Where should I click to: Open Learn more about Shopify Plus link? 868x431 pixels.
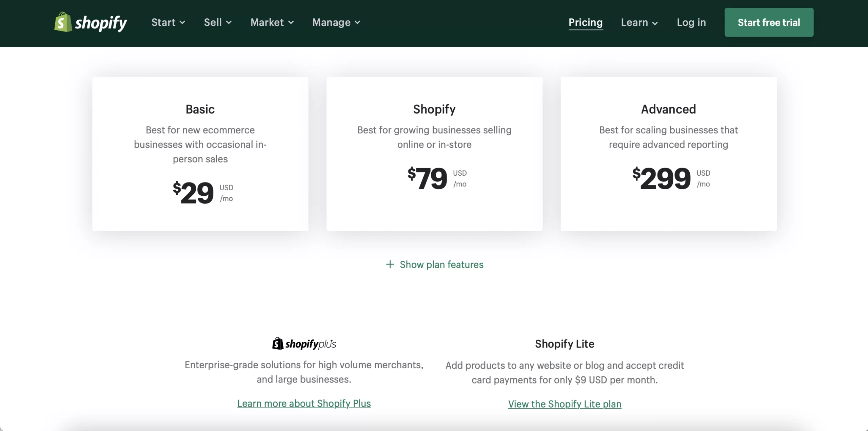click(304, 403)
